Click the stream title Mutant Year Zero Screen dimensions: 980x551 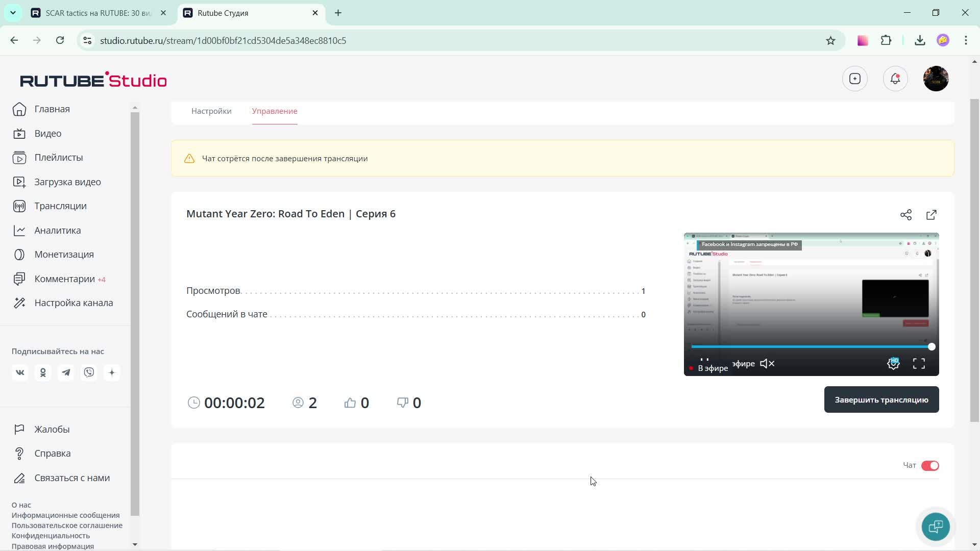pyautogui.click(x=290, y=214)
